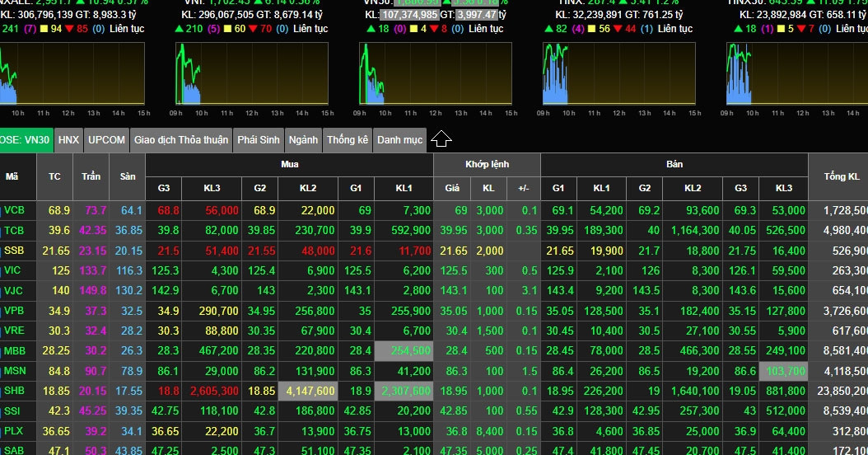Open the Thống kê statistics menu
This screenshot has width=868, height=455.
pos(348,140)
